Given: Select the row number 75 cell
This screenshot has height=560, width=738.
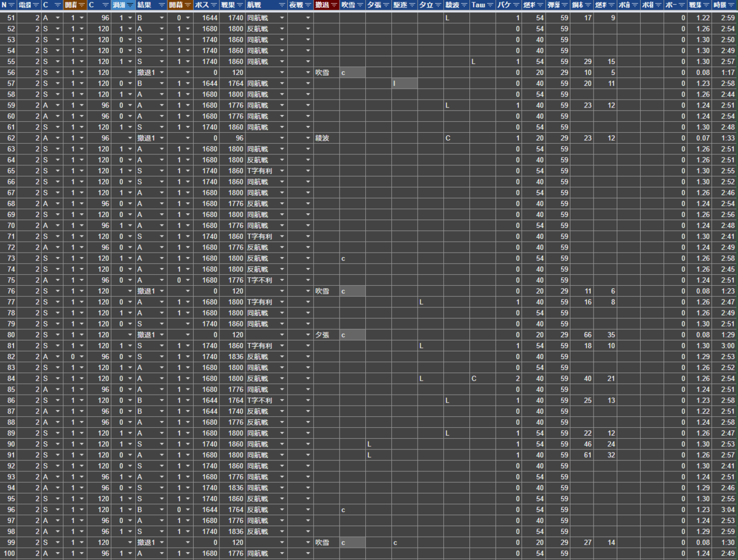Looking at the screenshot, I should [x=9, y=280].
